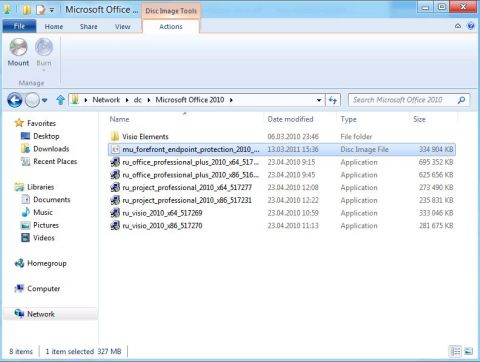Image resolution: width=480 pixels, height=362 pixels.
Task: Sort by the Size column header
Action: [419, 119]
